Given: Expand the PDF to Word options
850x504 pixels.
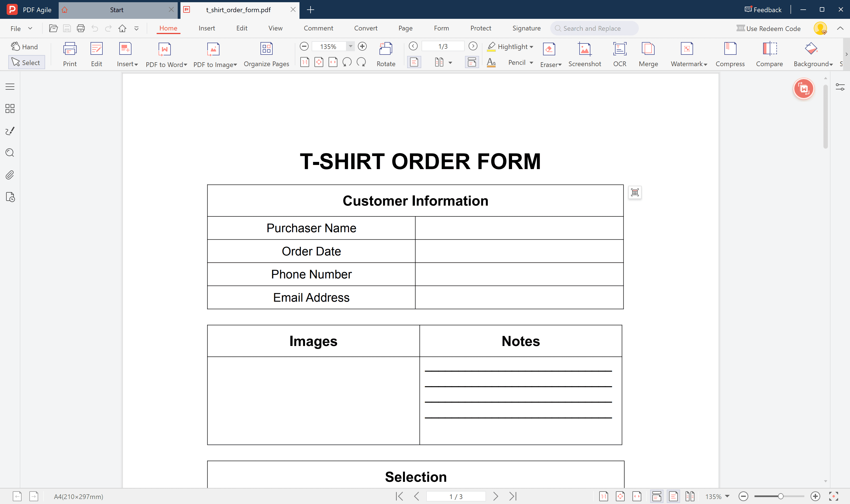Looking at the screenshot, I should (x=185, y=64).
